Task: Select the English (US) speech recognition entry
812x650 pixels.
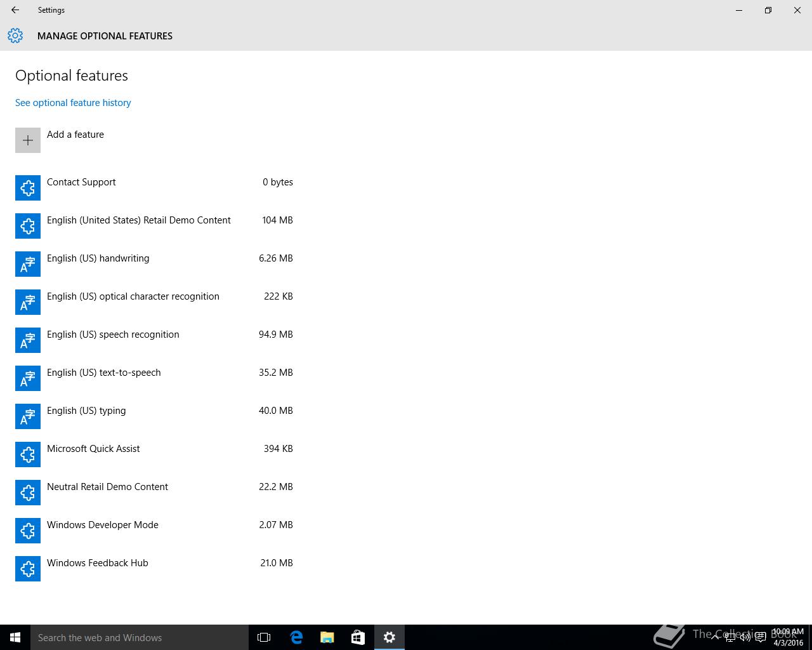Action: pyautogui.click(x=113, y=335)
